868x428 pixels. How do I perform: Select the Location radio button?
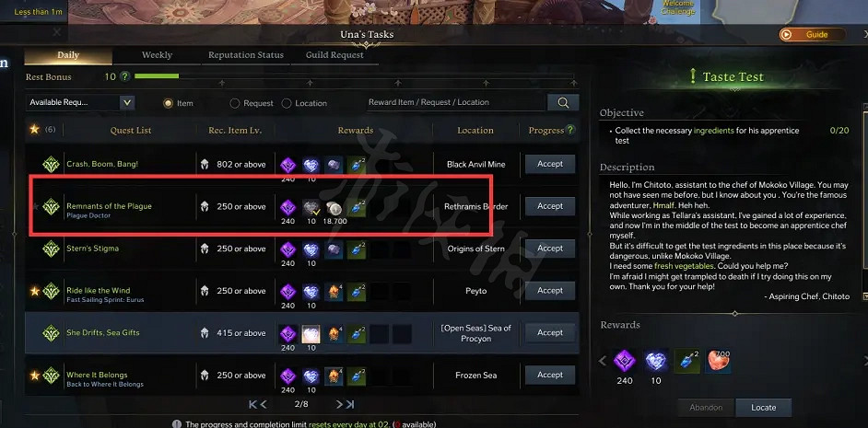pos(287,103)
